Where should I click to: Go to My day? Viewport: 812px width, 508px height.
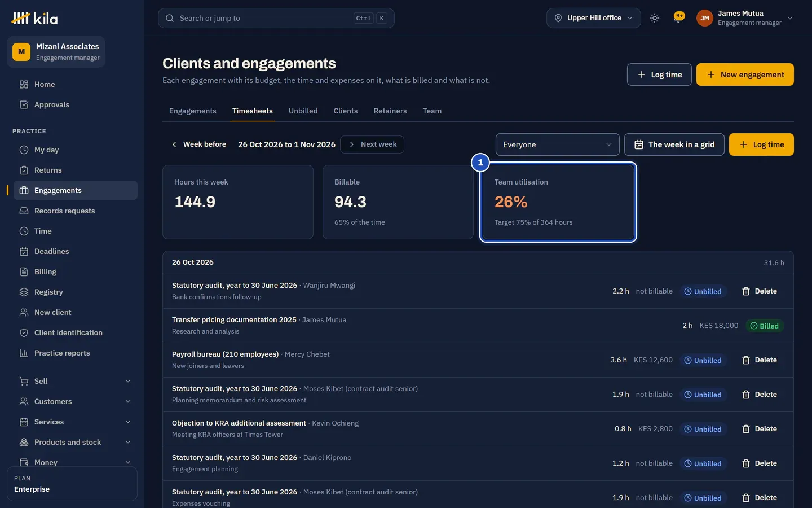[76, 150]
